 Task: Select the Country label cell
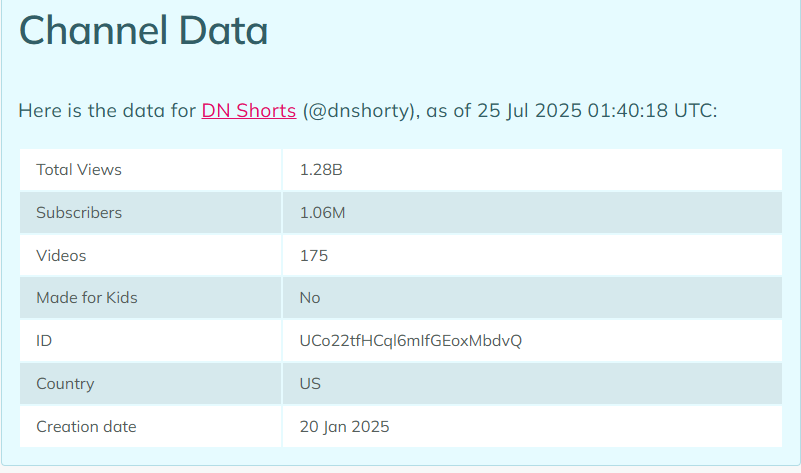pos(151,384)
